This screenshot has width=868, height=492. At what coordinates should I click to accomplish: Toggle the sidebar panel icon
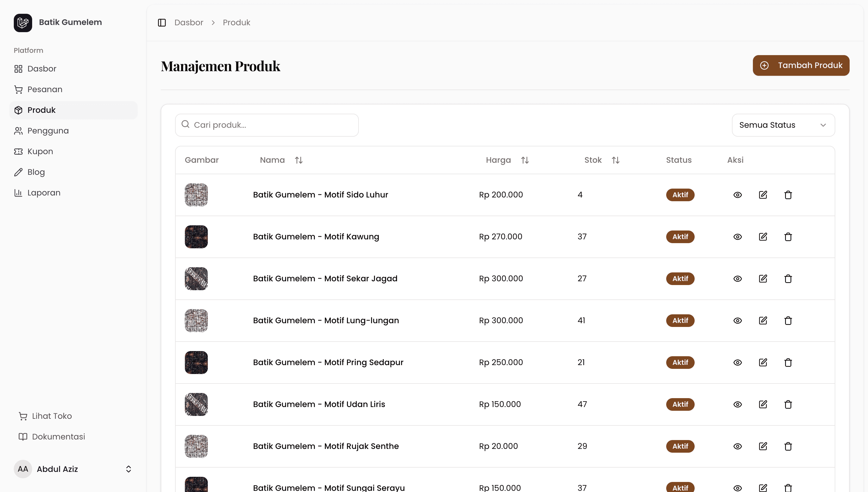click(x=162, y=23)
